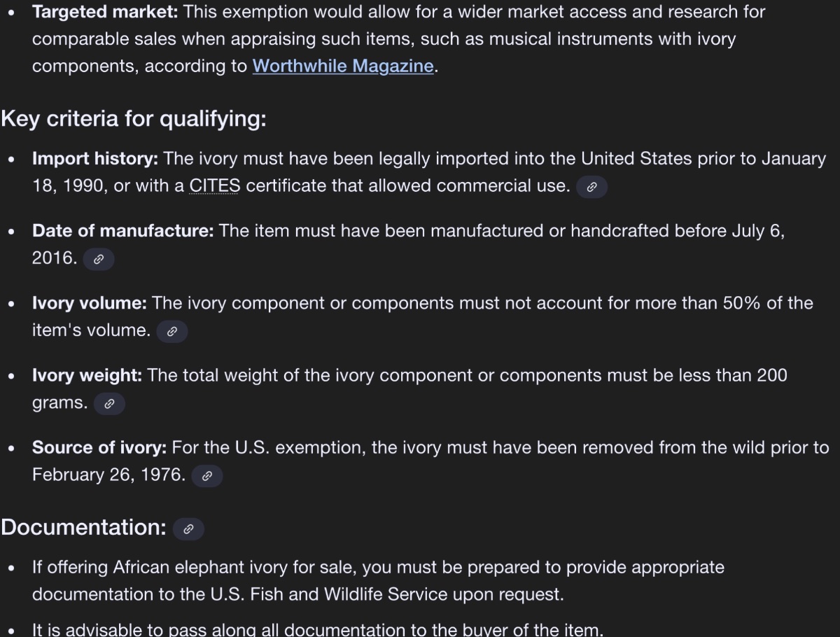Click the bold Ivory weight label
The image size is (840, 637).
point(87,375)
